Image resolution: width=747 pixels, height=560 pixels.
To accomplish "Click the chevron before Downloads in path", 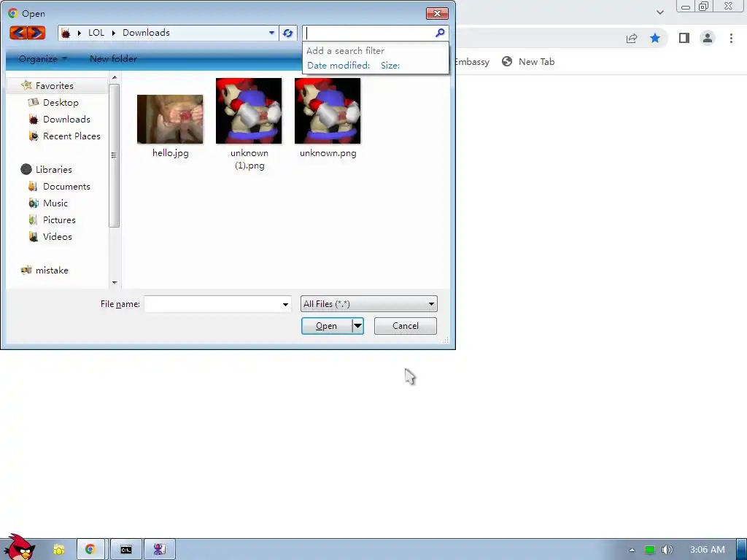I will [x=113, y=33].
